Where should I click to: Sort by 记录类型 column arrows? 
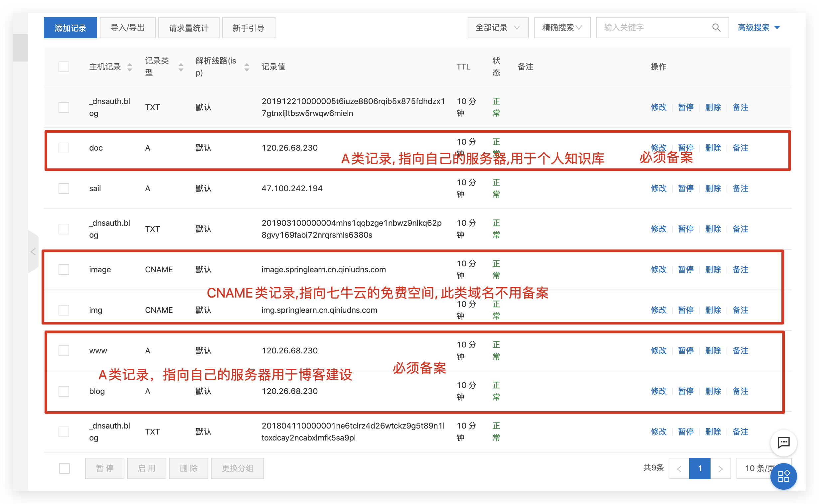tap(181, 67)
